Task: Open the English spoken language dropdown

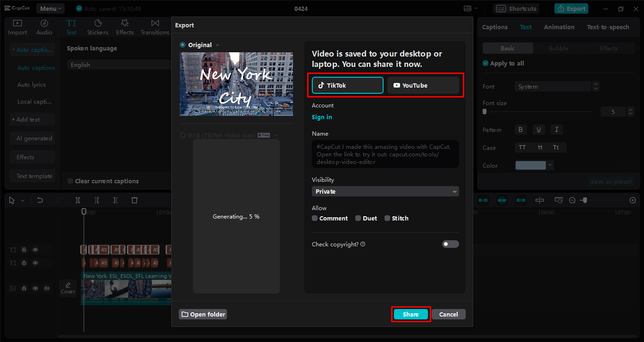Action: (x=119, y=65)
